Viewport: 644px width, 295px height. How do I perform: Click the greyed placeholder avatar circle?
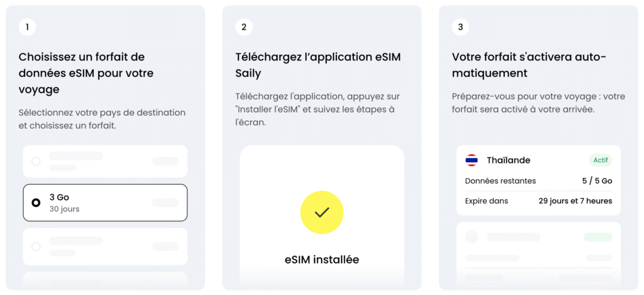472,237
